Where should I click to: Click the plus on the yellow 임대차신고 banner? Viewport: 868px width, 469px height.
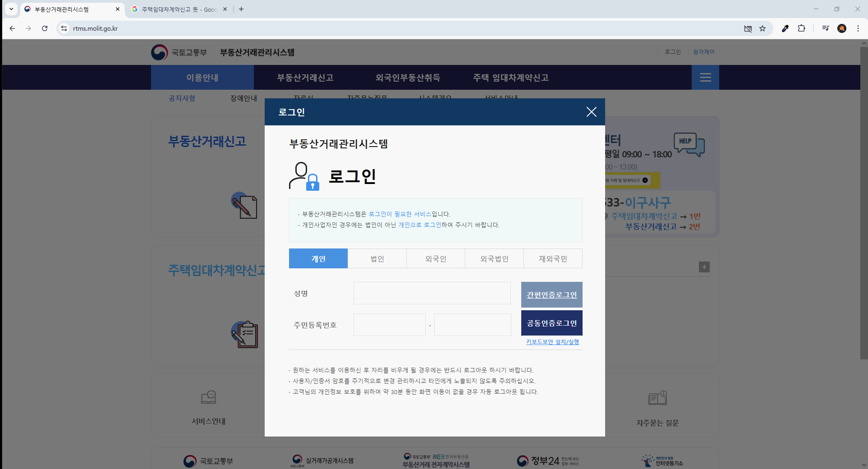tap(646, 180)
